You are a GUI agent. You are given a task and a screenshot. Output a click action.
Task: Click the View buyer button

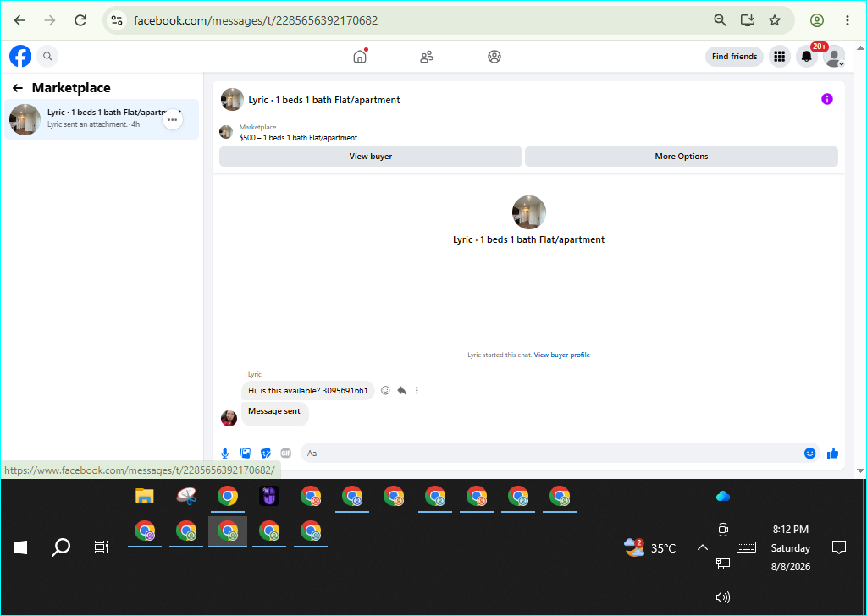pyautogui.click(x=371, y=157)
